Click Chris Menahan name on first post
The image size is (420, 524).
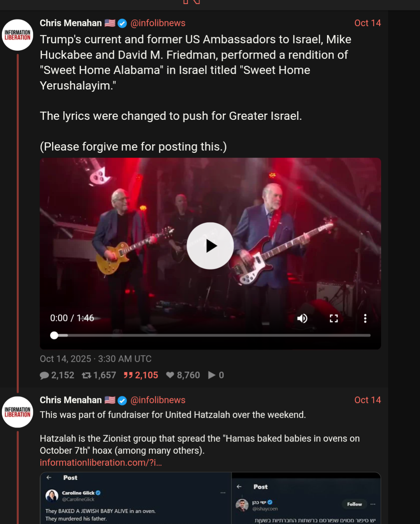(x=71, y=23)
